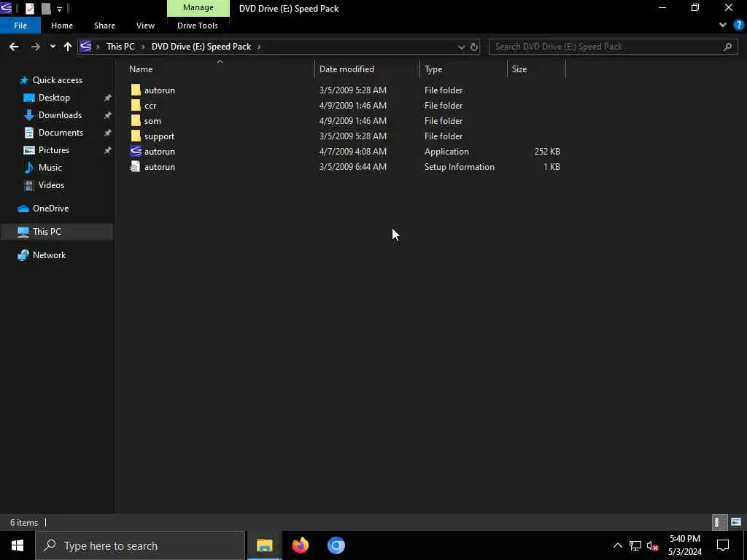Open Pictures in the navigation pane
Viewport: 747px width, 560px height.
pyautogui.click(x=54, y=150)
